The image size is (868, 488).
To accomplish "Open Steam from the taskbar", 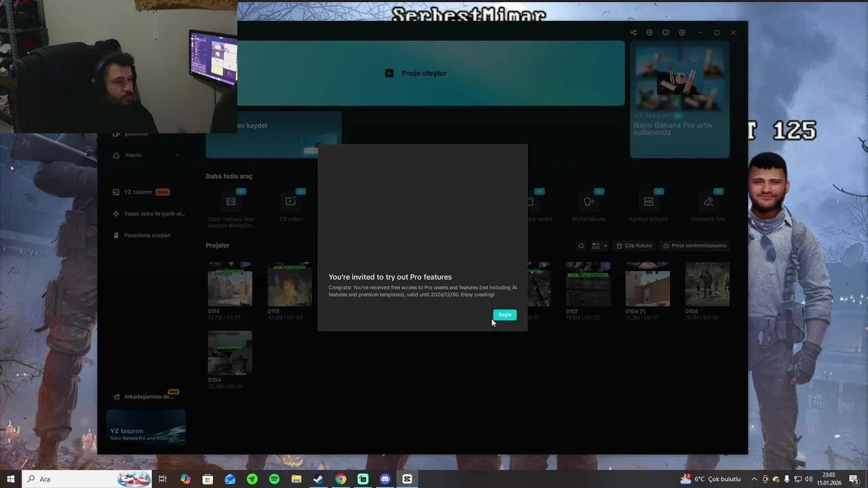I will pyautogui.click(x=318, y=479).
